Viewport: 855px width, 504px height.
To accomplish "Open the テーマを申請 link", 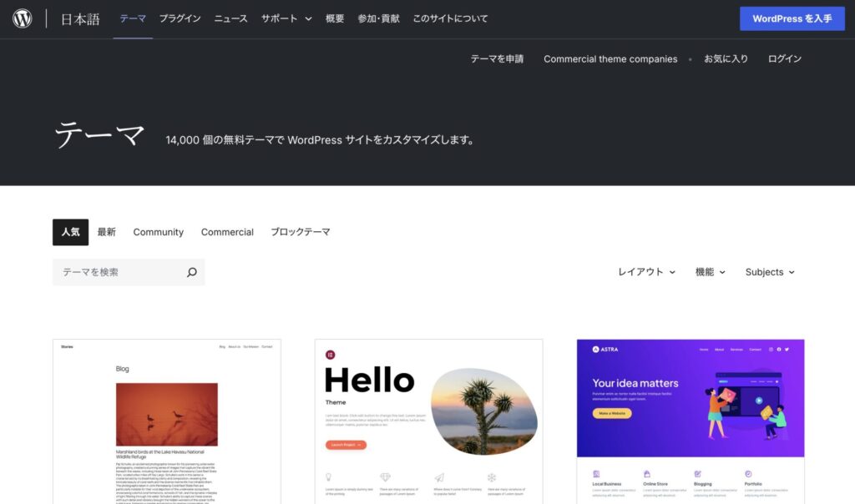I will 497,59.
